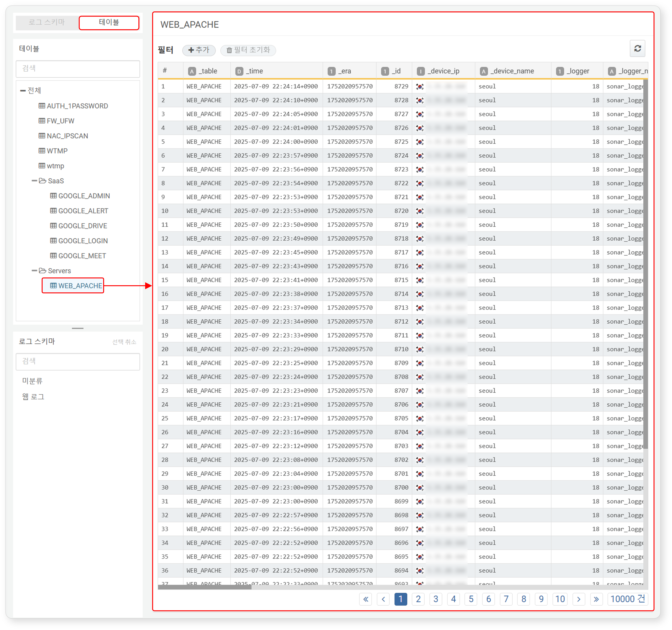
Task: Click the _device_ip column type icon
Action: 421,71
